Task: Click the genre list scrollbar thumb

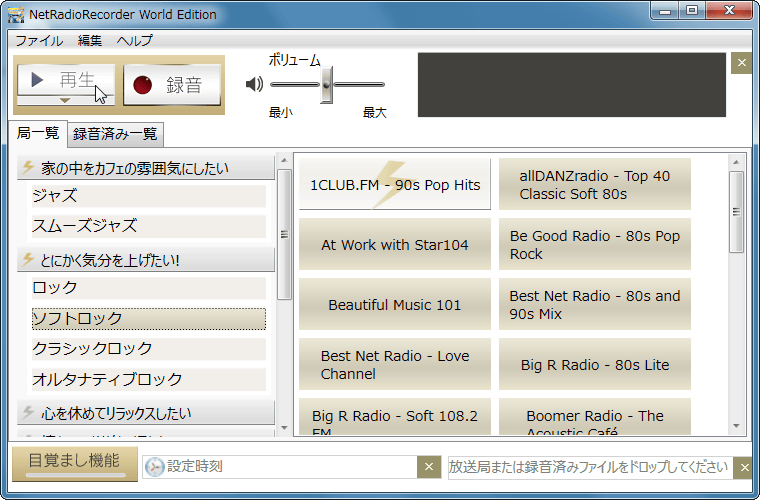Action: coord(285,234)
